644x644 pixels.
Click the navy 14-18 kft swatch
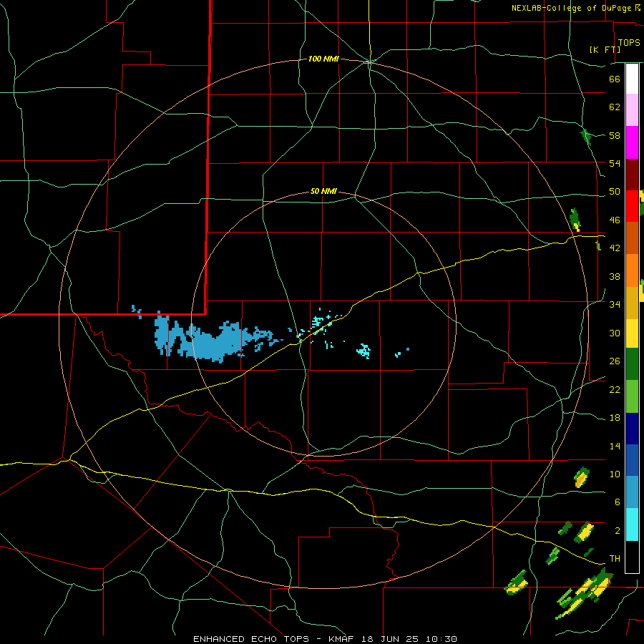[632, 429]
